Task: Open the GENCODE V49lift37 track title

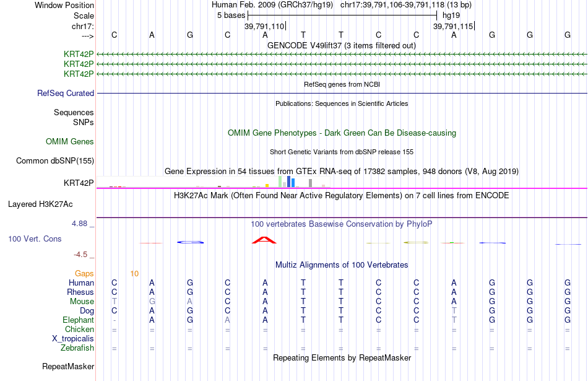Action: click(x=342, y=45)
